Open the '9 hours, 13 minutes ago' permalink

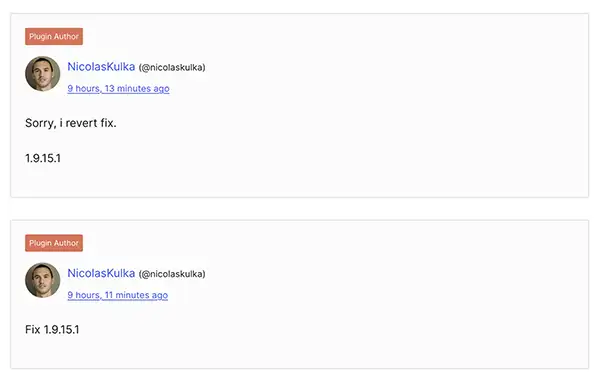(118, 88)
